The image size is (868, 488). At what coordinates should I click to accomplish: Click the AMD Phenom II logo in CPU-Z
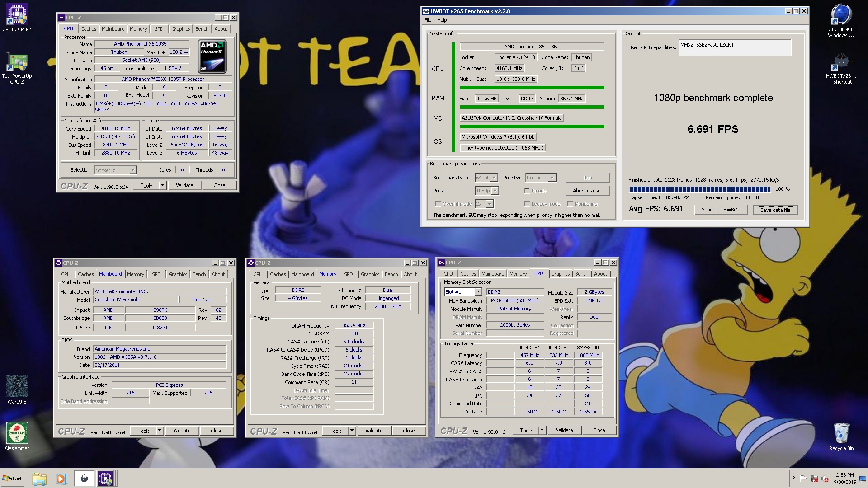(x=212, y=56)
